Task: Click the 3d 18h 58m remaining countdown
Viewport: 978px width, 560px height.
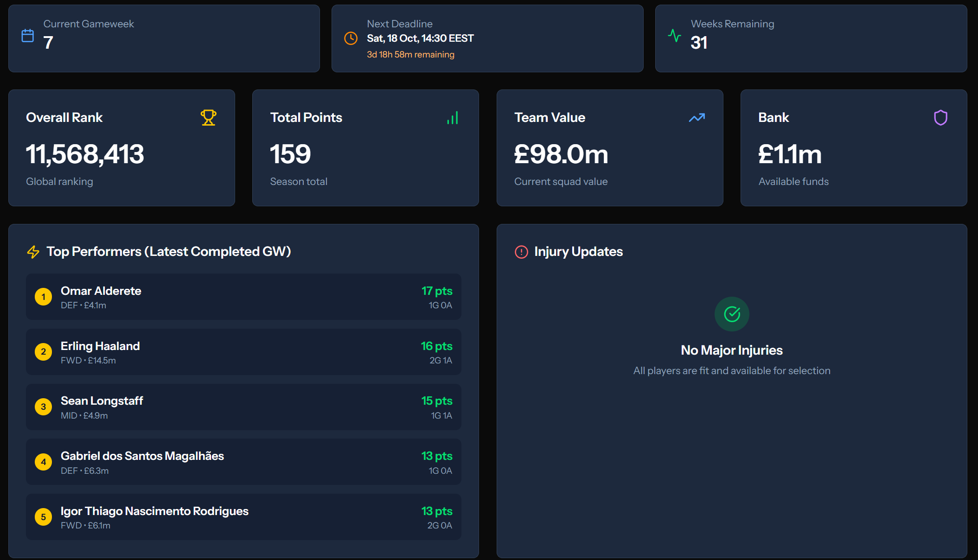Action: click(410, 55)
